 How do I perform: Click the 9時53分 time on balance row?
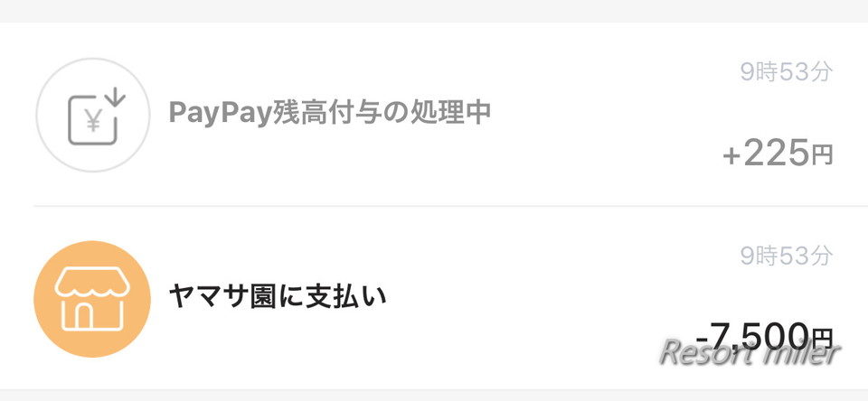tap(786, 72)
